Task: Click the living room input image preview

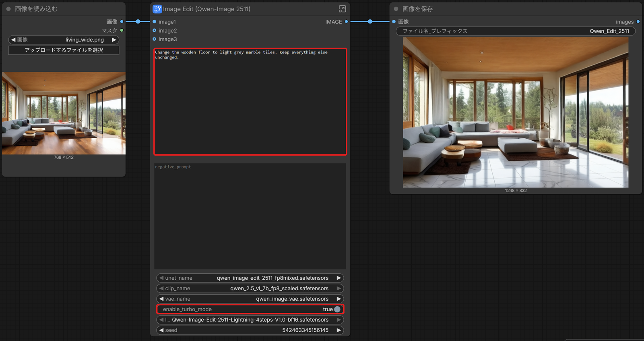Action: (x=64, y=113)
